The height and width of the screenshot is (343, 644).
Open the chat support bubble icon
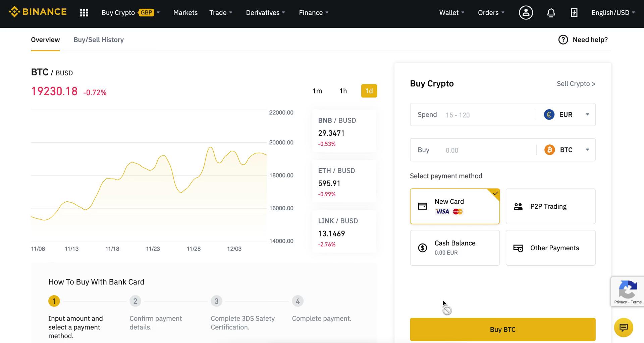click(x=624, y=327)
